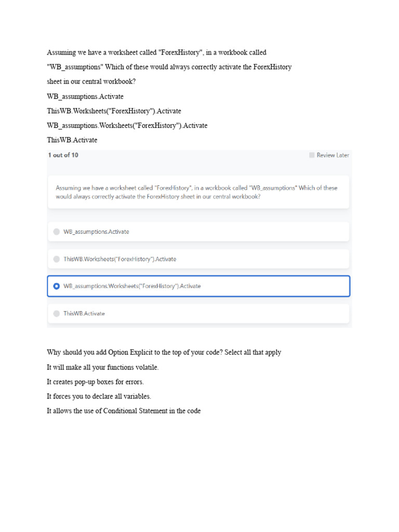This screenshot has height=532, width=399.
Task: Tick the Review Later checkbox
Action: coord(312,155)
